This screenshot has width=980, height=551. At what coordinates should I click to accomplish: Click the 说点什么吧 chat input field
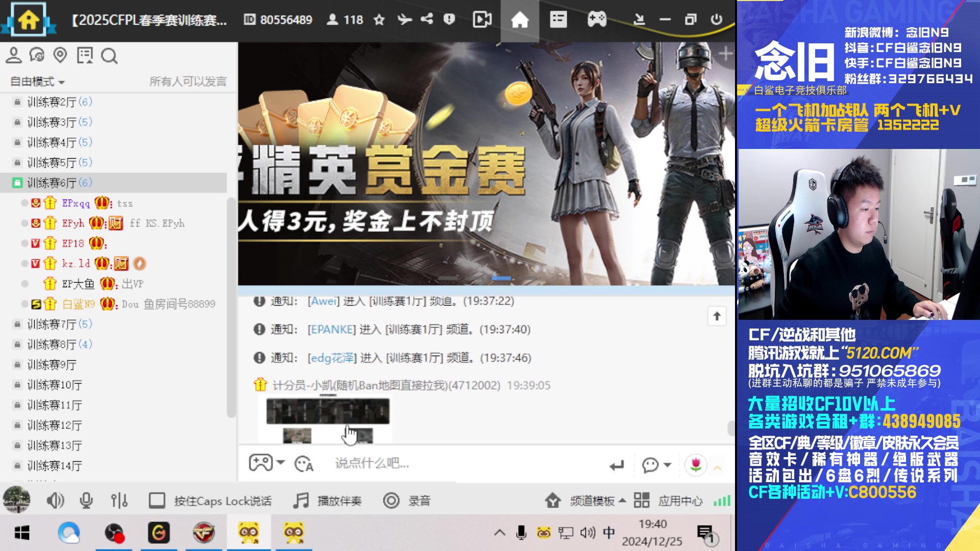click(x=464, y=463)
